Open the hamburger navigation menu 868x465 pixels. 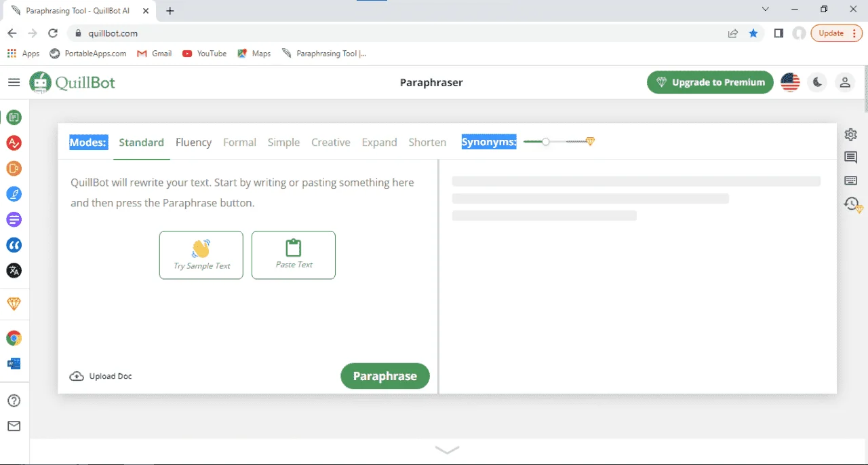click(x=14, y=82)
